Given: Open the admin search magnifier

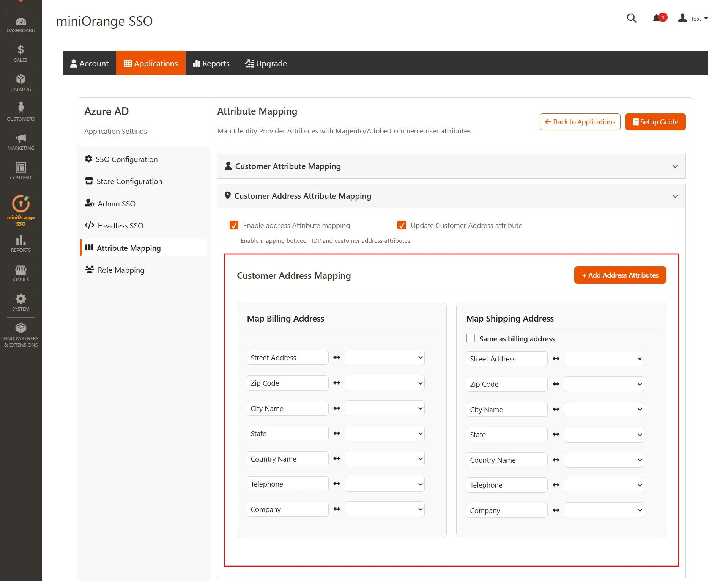Looking at the screenshot, I should 631,18.
